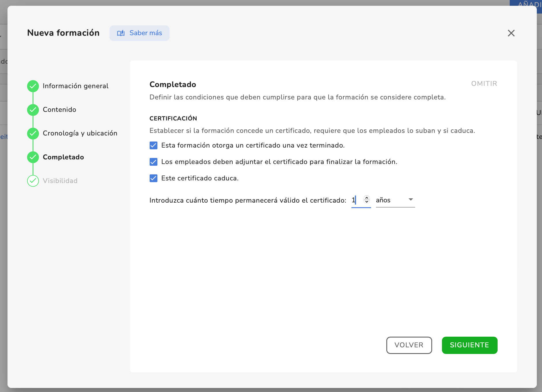542x392 pixels.
Task: Select the Completado step label
Action: click(x=63, y=157)
